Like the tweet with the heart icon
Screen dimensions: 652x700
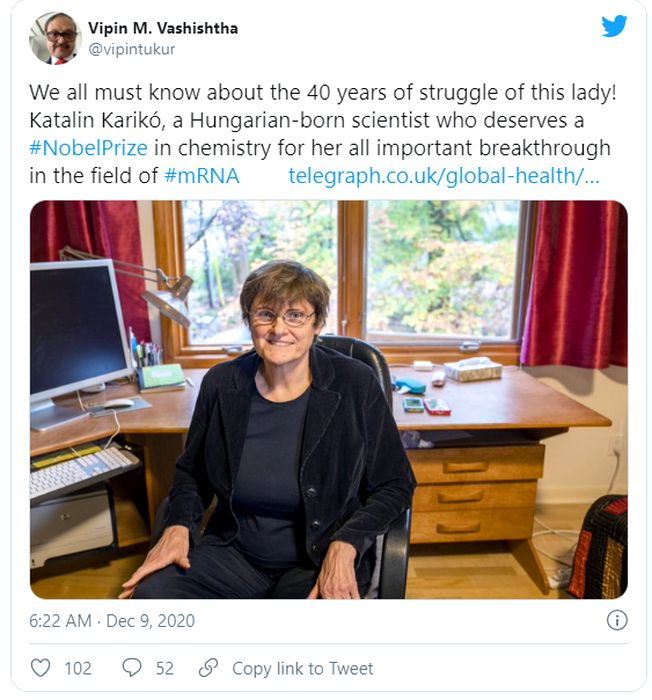pos(41,668)
